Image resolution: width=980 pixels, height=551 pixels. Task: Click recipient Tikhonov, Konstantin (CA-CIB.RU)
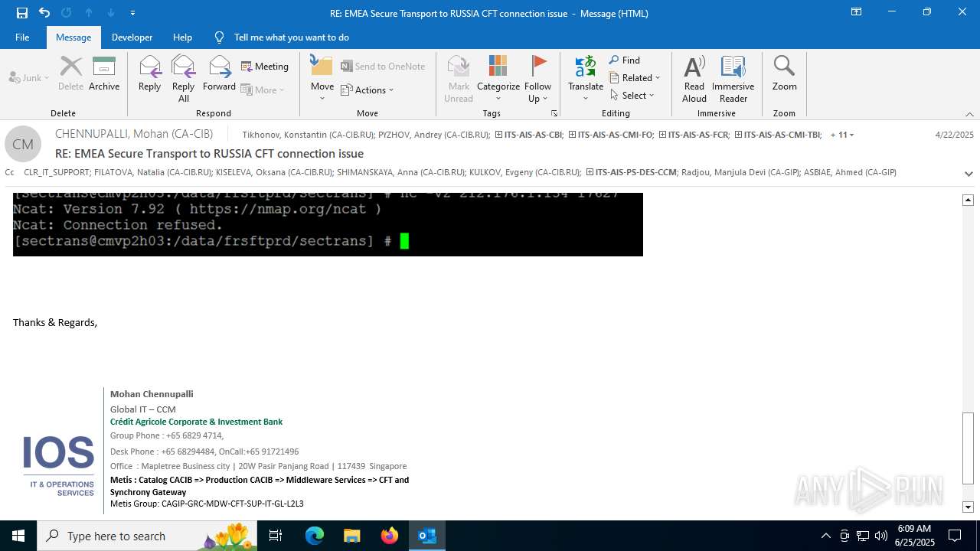pyautogui.click(x=309, y=135)
